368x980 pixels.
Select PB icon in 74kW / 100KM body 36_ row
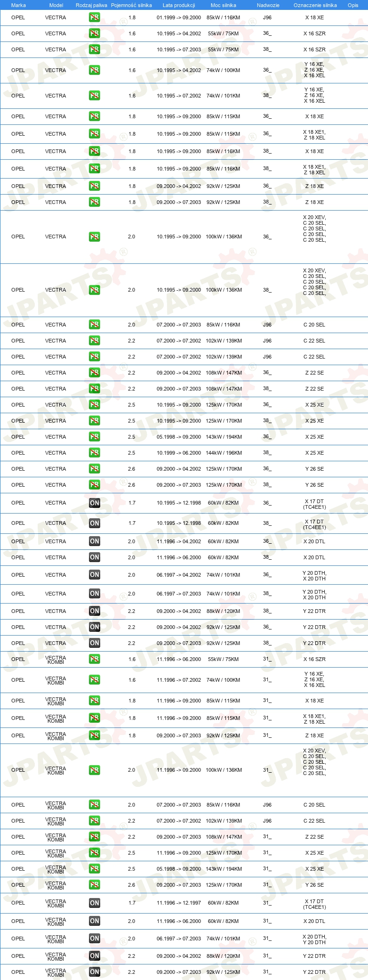tap(94, 70)
